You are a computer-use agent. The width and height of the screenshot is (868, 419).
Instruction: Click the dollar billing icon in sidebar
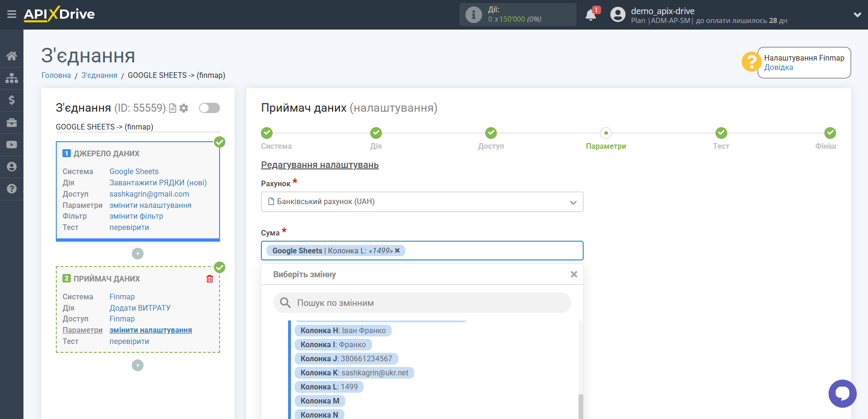[12, 100]
